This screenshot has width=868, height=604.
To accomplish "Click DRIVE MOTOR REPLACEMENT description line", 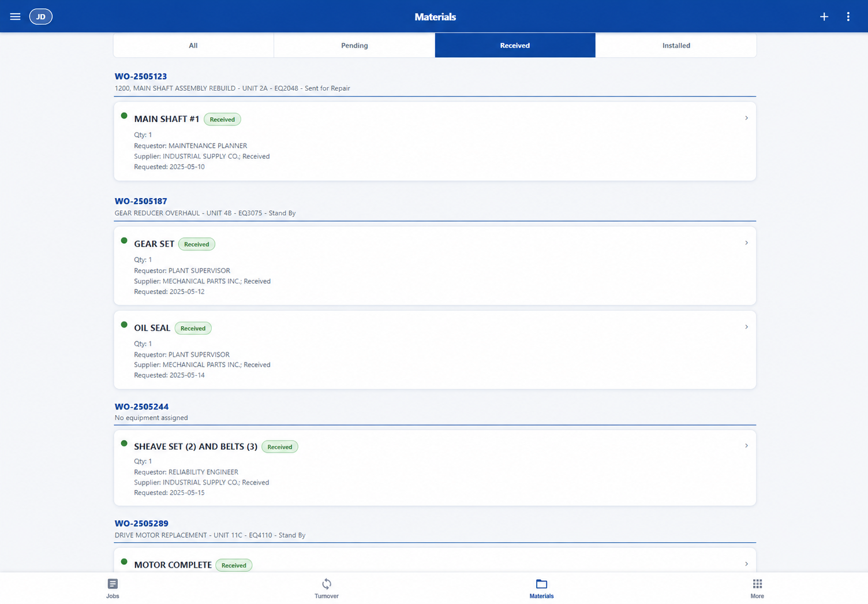I will (210, 535).
